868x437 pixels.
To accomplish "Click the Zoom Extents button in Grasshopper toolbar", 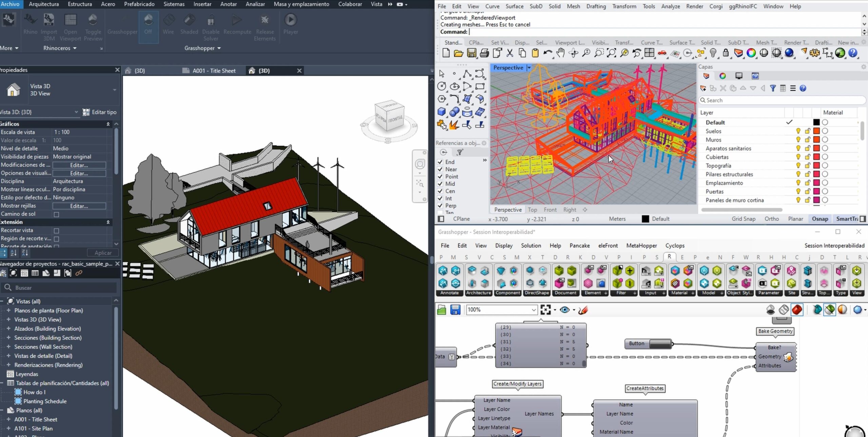I will pos(545,309).
